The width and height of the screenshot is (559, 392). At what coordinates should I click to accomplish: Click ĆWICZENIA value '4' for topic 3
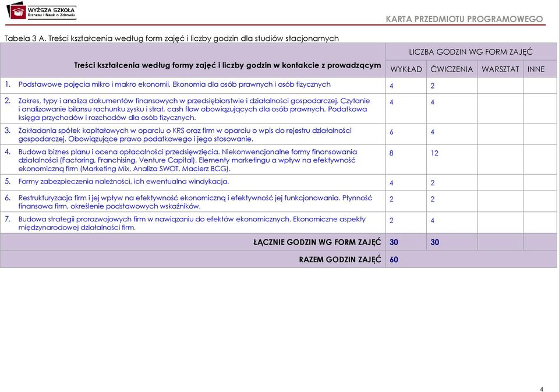433,132
